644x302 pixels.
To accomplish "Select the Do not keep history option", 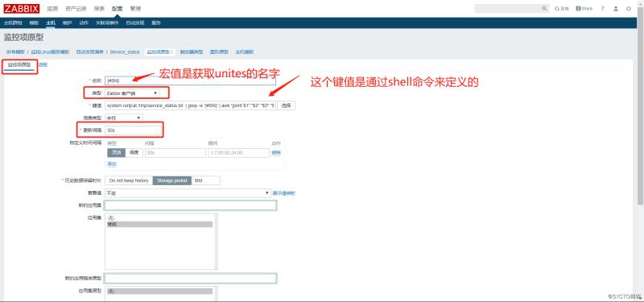I will [129, 180].
